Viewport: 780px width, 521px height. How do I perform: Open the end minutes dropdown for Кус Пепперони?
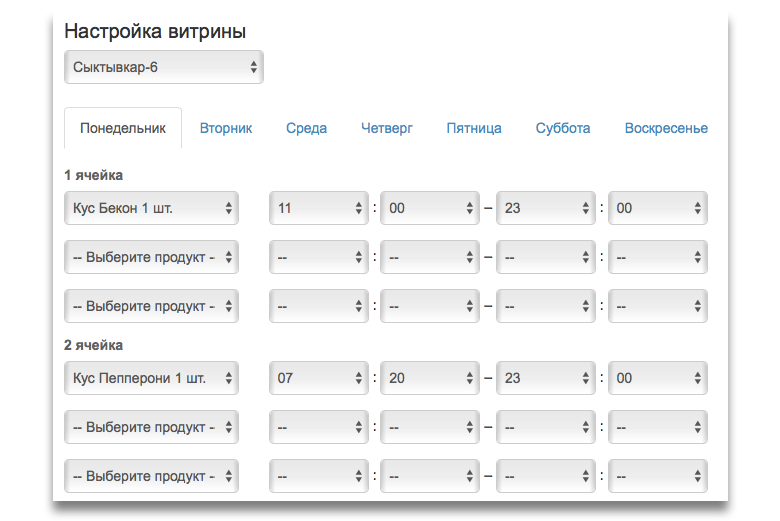tap(658, 378)
